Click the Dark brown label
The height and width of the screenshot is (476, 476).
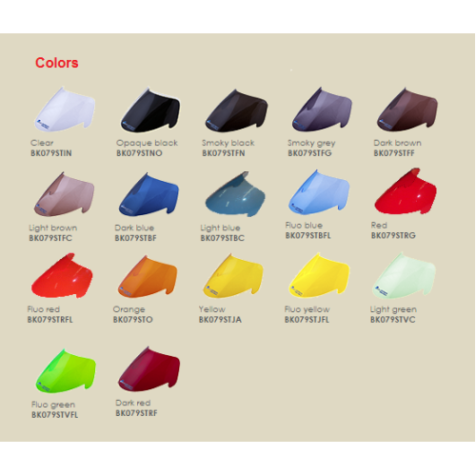pos(397,143)
